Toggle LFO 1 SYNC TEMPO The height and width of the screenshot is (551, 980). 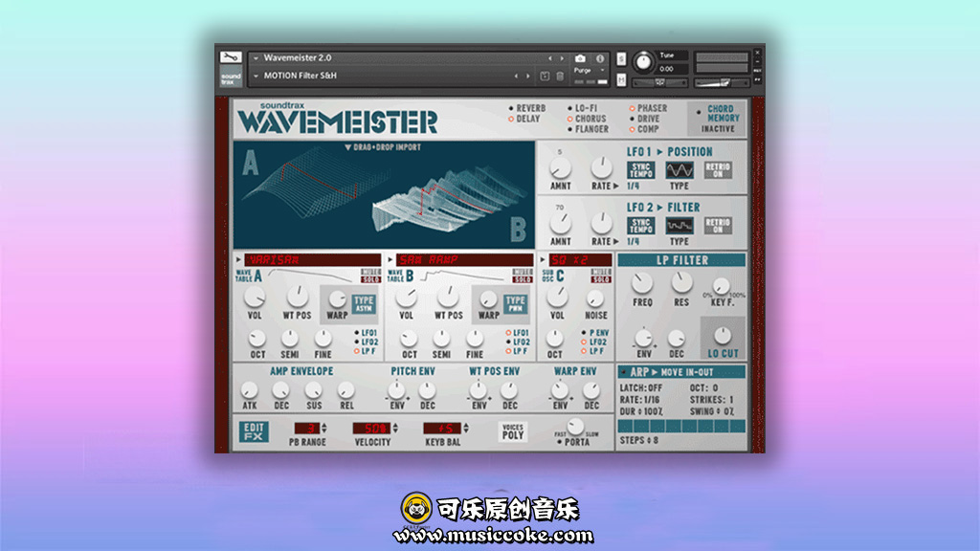click(640, 170)
